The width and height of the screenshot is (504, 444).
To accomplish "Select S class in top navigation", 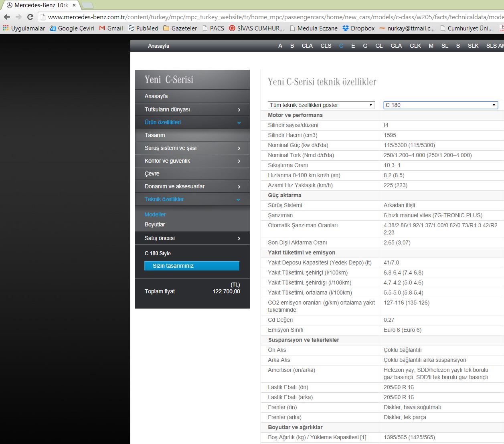I will pos(458,46).
